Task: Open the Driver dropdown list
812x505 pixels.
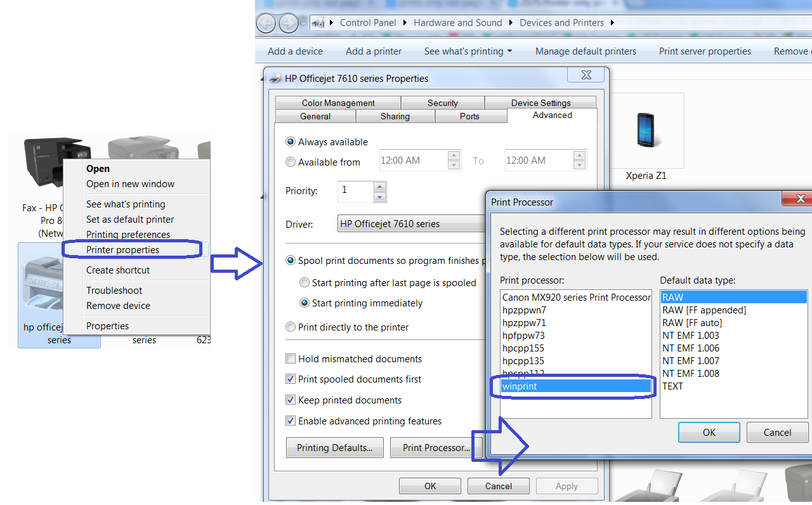Action: pyautogui.click(x=411, y=224)
